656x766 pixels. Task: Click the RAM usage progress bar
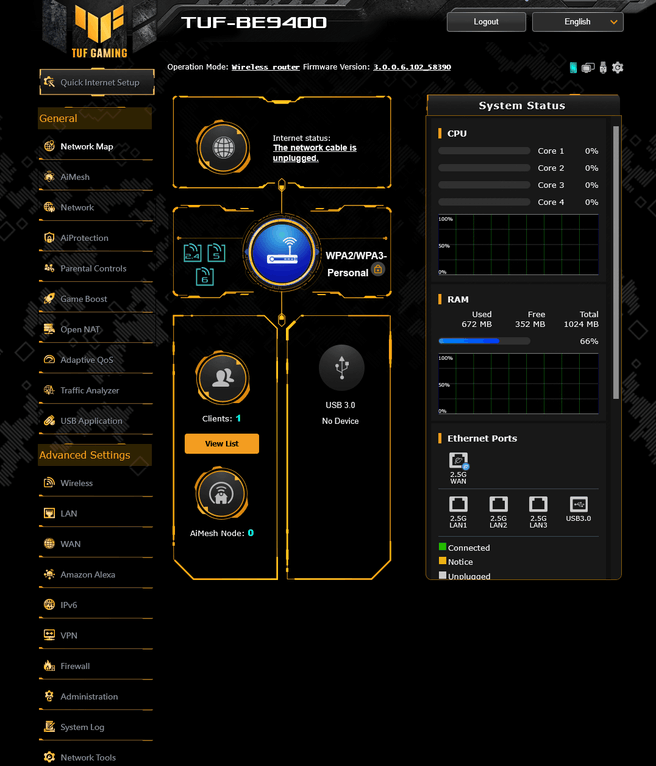[484, 341]
